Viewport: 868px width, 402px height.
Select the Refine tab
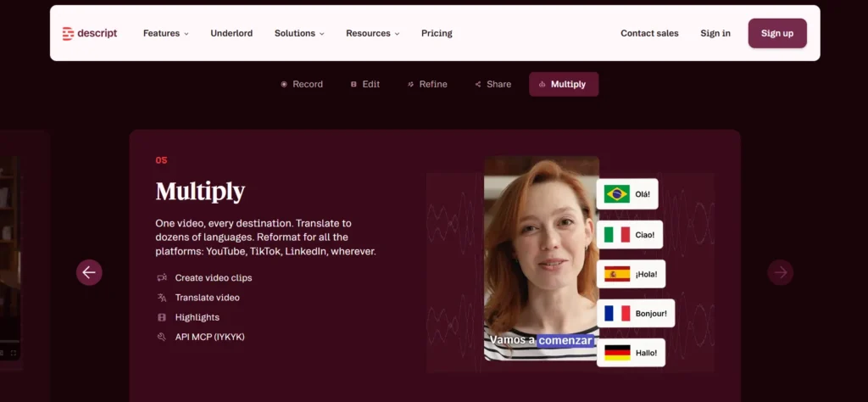427,84
